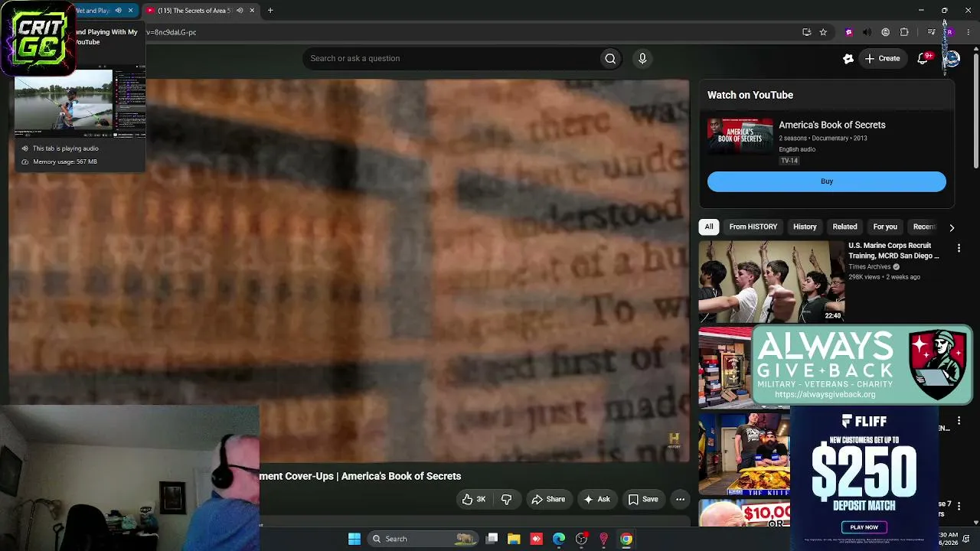The height and width of the screenshot is (551, 980).
Task: Choose the Related filter chip
Action: (x=844, y=227)
